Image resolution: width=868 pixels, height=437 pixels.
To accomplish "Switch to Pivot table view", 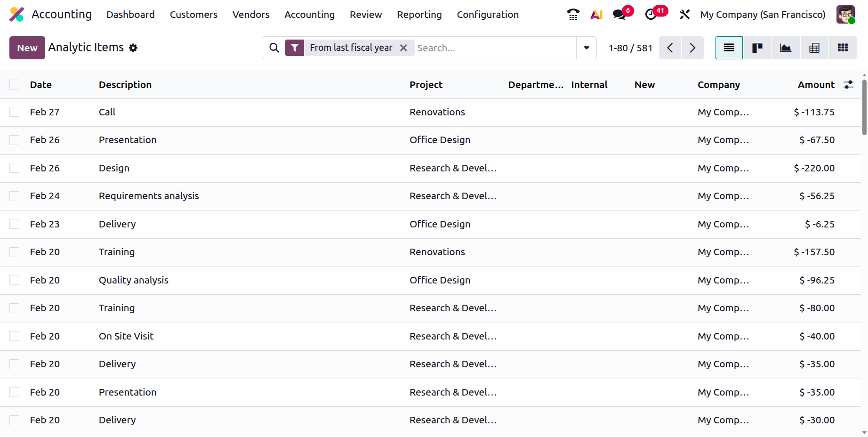I will (x=814, y=48).
